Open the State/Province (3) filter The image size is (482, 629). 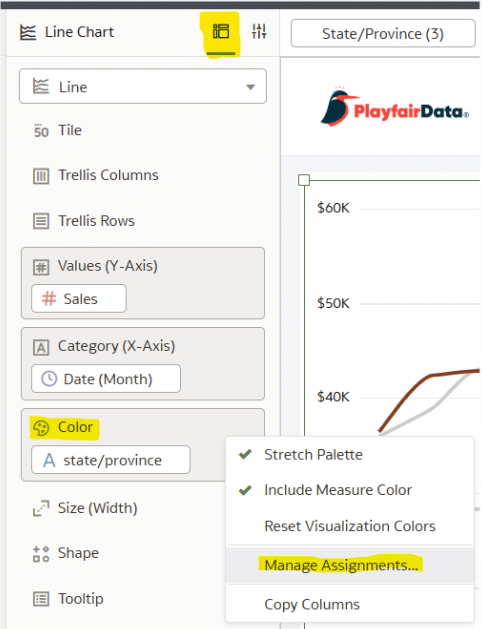pyautogui.click(x=383, y=34)
